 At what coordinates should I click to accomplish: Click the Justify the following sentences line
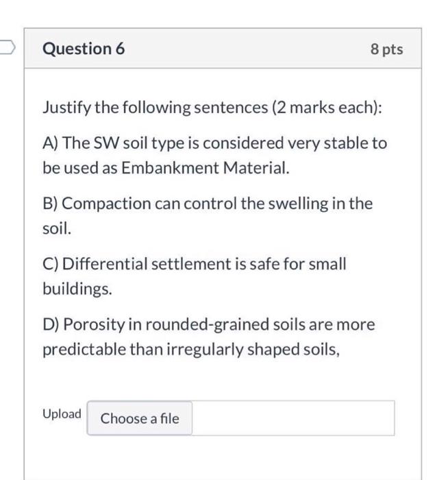click(x=212, y=108)
